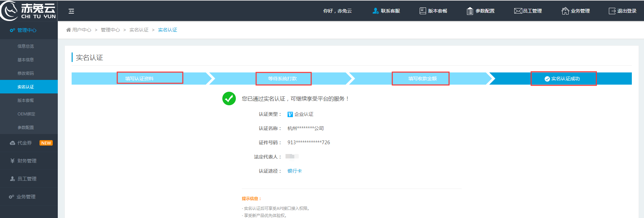Click the 版本套餐 book icon in header
Screen dimensions: 644x218
pos(423,11)
